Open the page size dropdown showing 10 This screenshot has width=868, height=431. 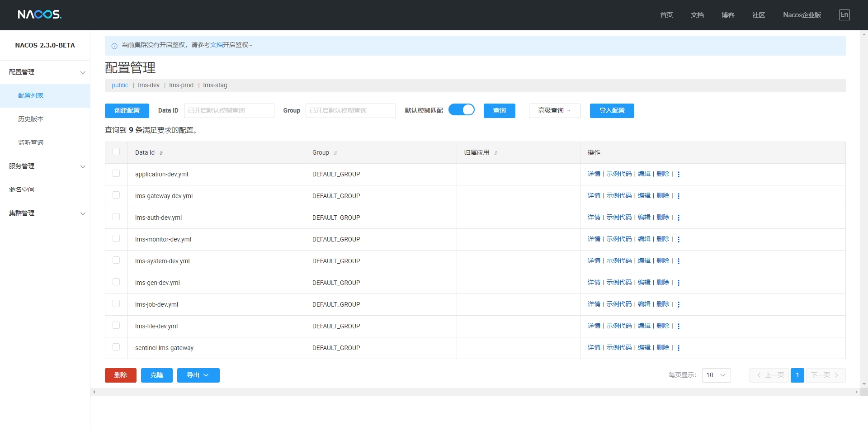716,375
